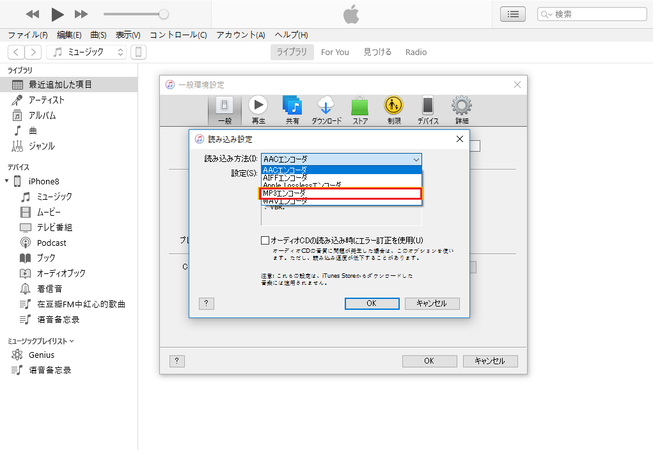
Task: Open the 読み込み方法 encoder combo box
Action: [x=341, y=159]
